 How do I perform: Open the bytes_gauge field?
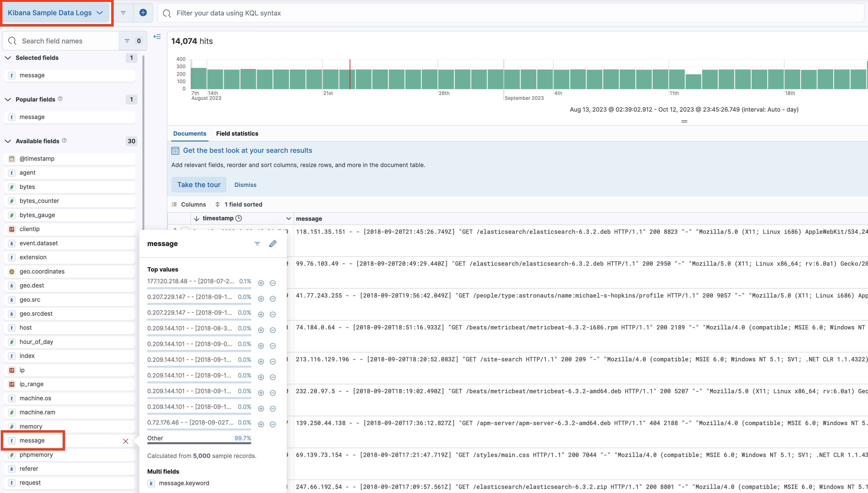tap(70, 215)
